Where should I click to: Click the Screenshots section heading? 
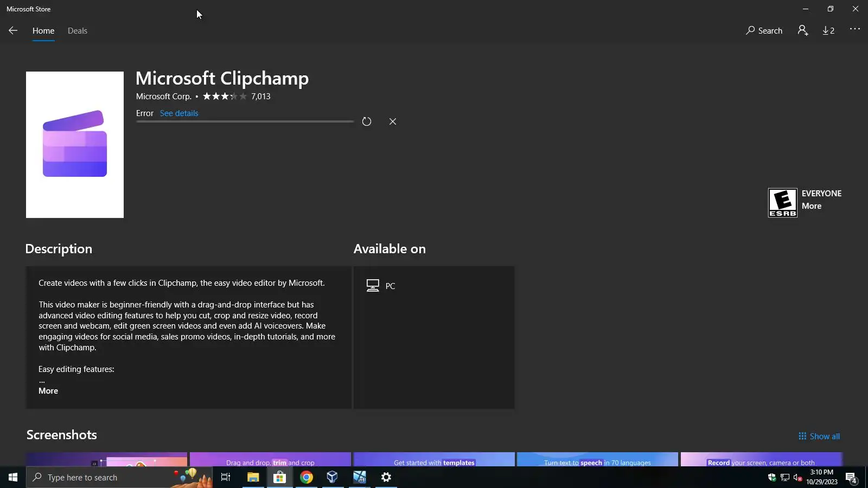pos(62,435)
